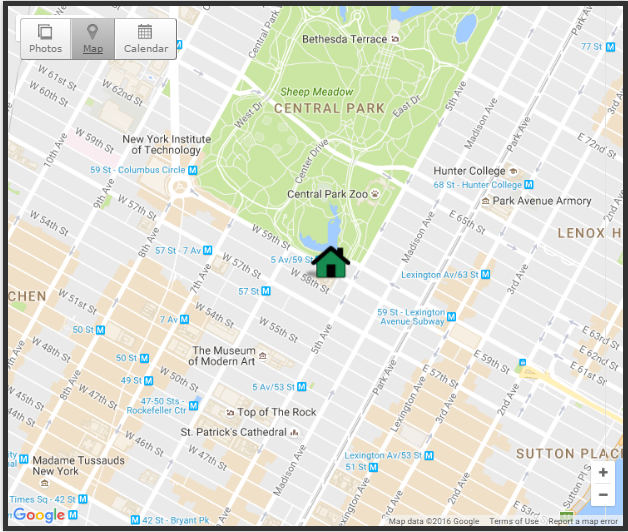Select the Map tab
Image resolution: width=628 pixels, height=532 pixels.
[x=93, y=39]
